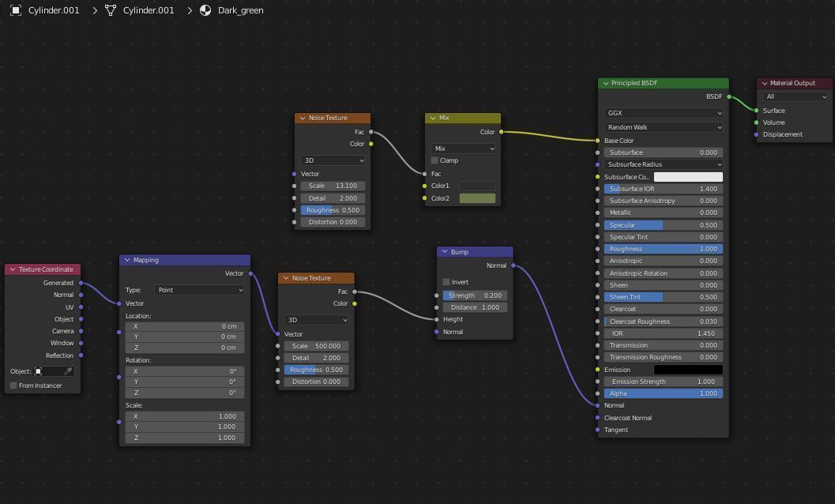Collapse the Mapping node
The width and height of the screenshot is (835, 504).
[126, 260]
